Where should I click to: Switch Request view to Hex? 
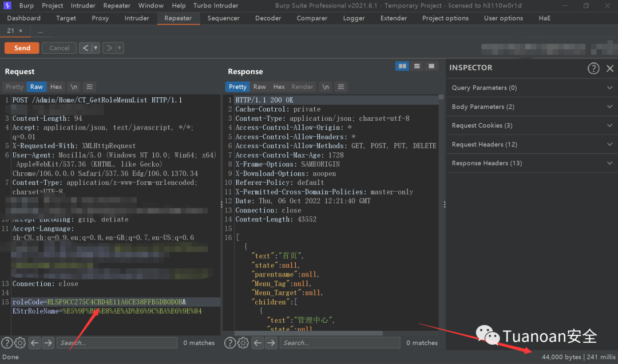(x=56, y=87)
